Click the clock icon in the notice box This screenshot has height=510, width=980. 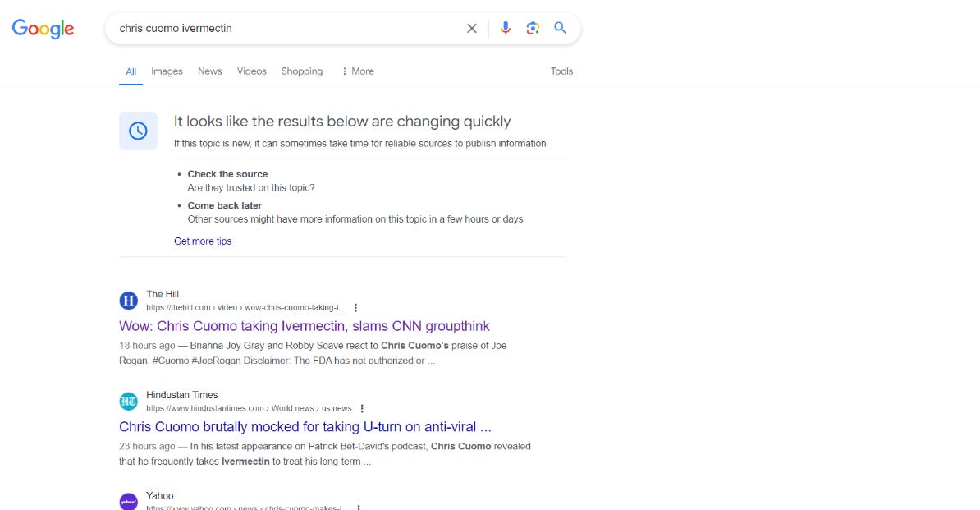(x=138, y=131)
